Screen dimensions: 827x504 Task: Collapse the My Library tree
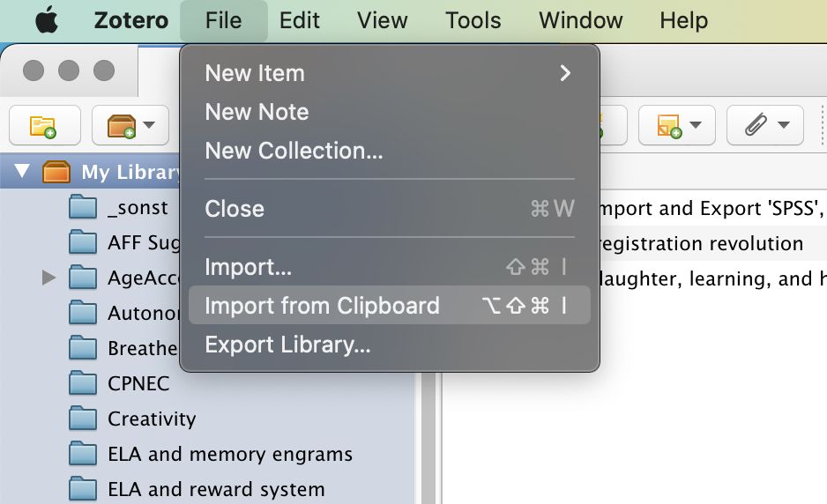pos(22,171)
